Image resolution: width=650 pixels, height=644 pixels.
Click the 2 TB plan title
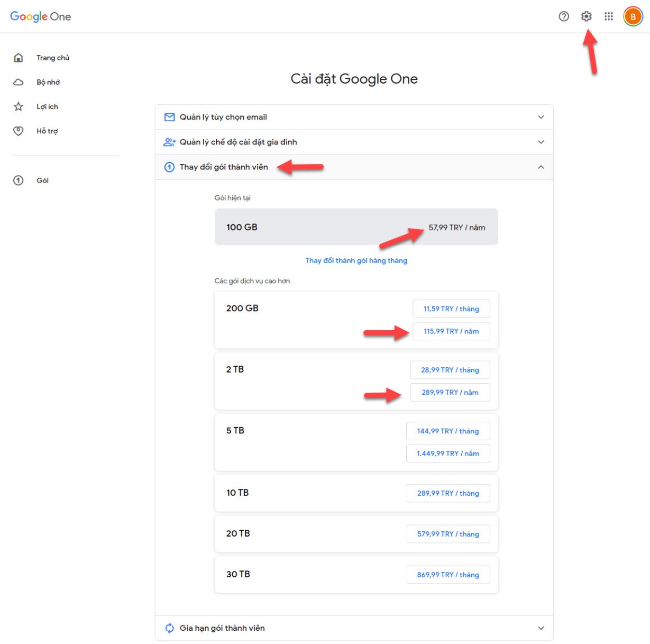tap(235, 369)
